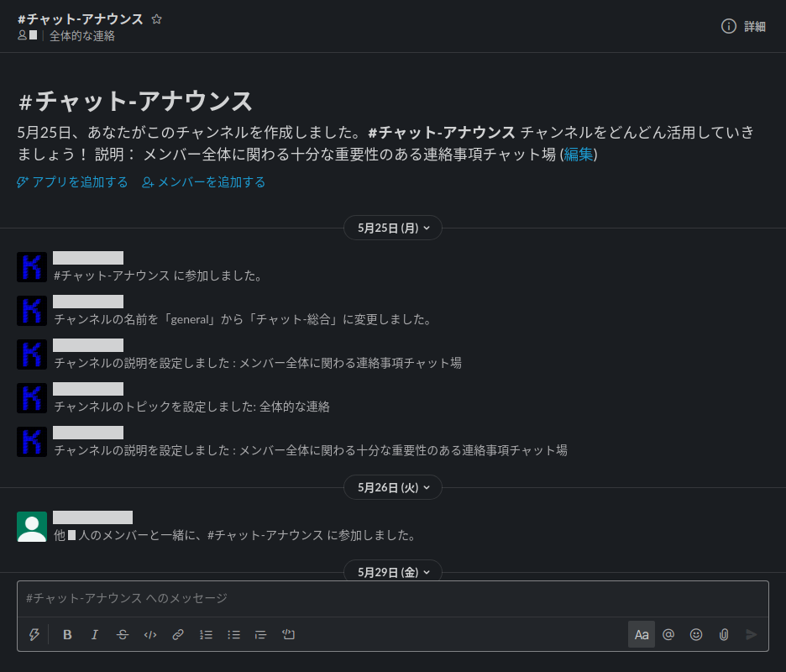Insert a blockquote
Image resolution: width=786 pixels, height=672 pixels.
coord(261,634)
